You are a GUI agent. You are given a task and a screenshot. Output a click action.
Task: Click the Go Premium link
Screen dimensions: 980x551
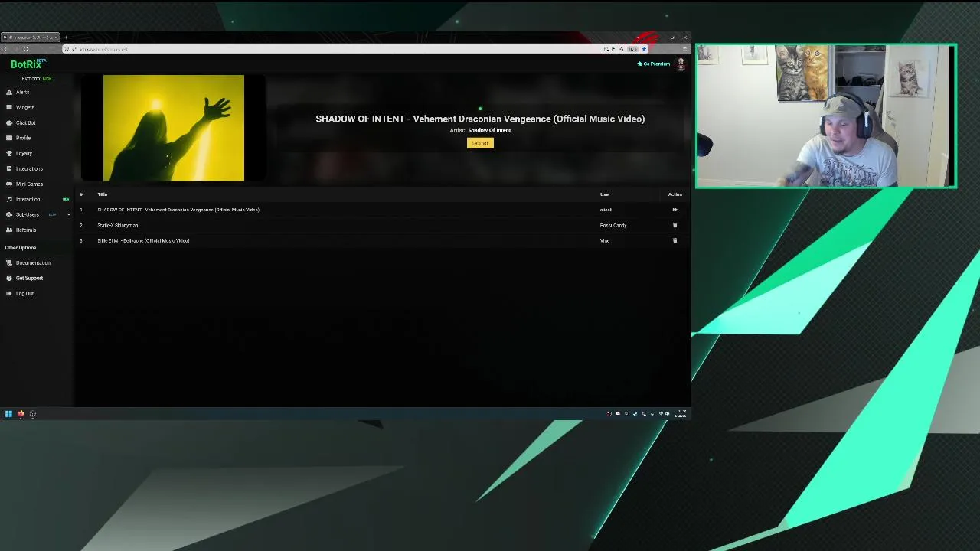tap(654, 64)
